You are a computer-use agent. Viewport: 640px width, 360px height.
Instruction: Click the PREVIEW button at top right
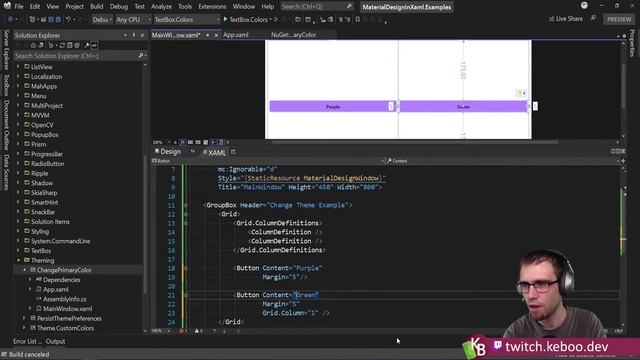(619, 19)
